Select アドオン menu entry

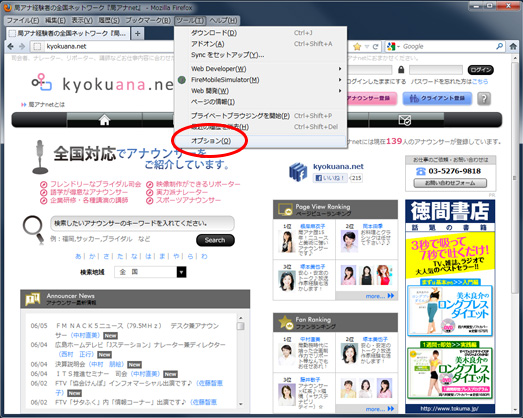[x=260, y=44]
